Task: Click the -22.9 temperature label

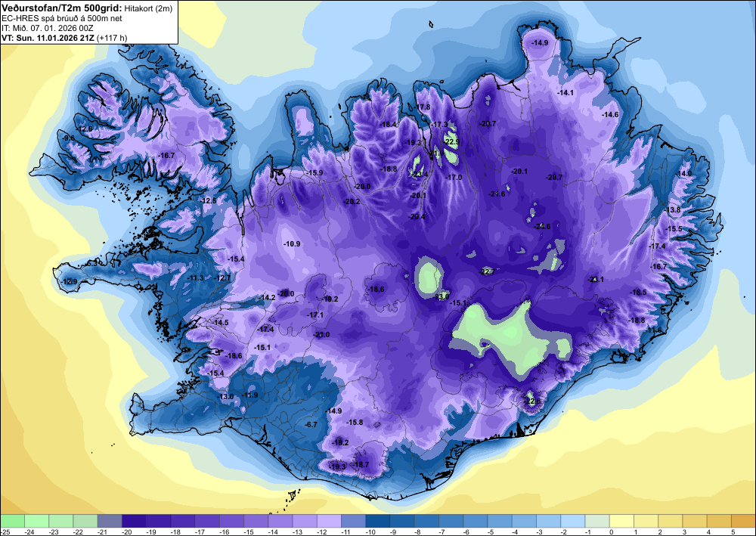Action: [x=451, y=141]
